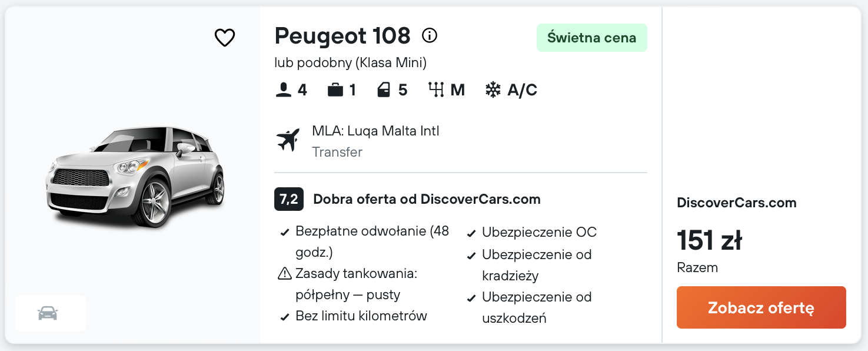Click Dobra oferta od DiscoverCars.com text
This screenshot has width=868, height=351.
tap(427, 199)
